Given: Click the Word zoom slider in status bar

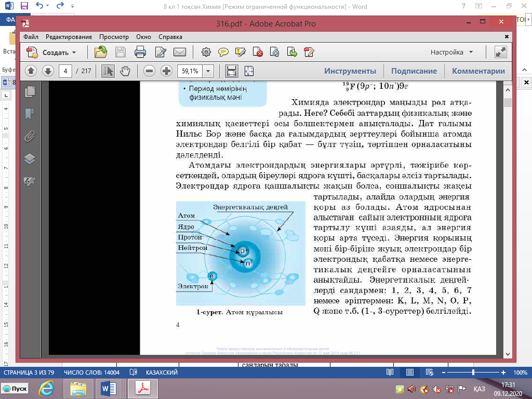Looking at the screenshot, I should point(473,373).
